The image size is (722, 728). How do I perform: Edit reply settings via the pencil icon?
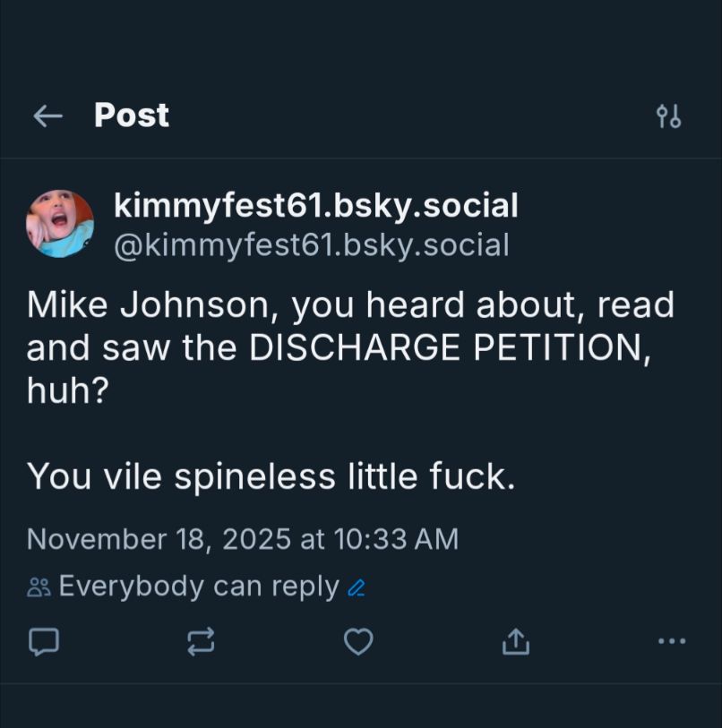356,588
